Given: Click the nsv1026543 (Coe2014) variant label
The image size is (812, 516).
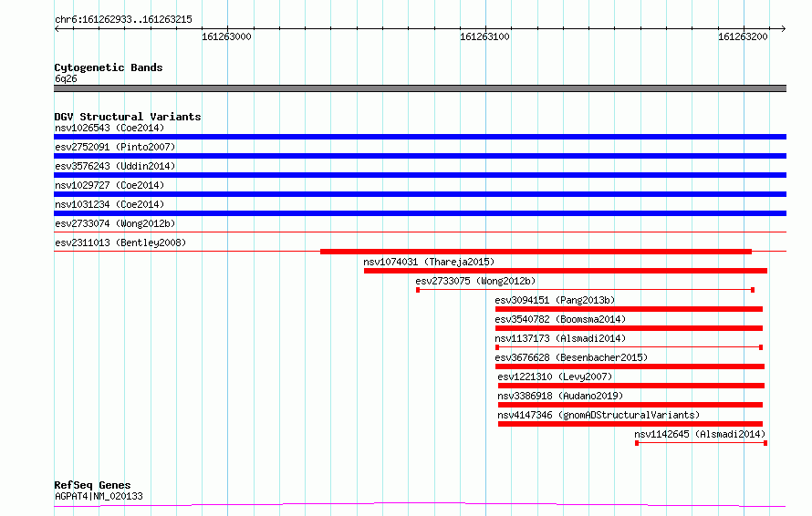Looking at the screenshot, I should 109,128.
